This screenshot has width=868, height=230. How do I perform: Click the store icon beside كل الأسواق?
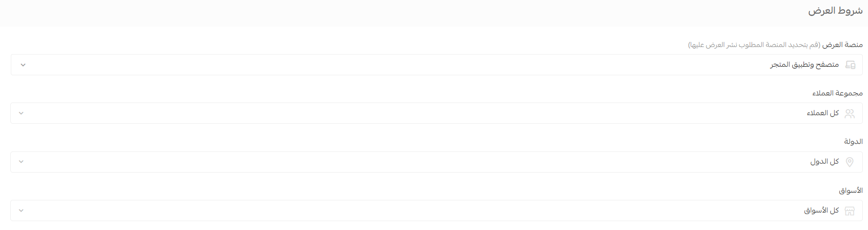[x=850, y=211]
